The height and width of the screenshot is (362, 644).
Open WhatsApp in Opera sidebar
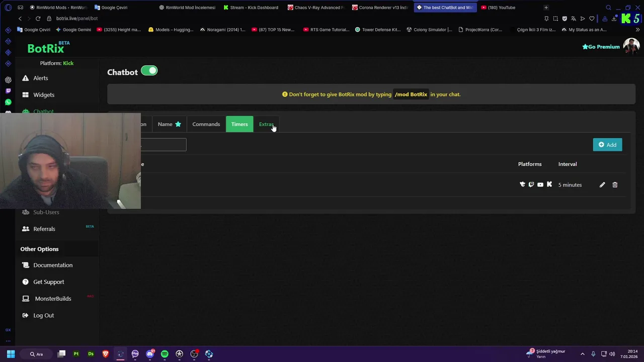[x=8, y=102]
